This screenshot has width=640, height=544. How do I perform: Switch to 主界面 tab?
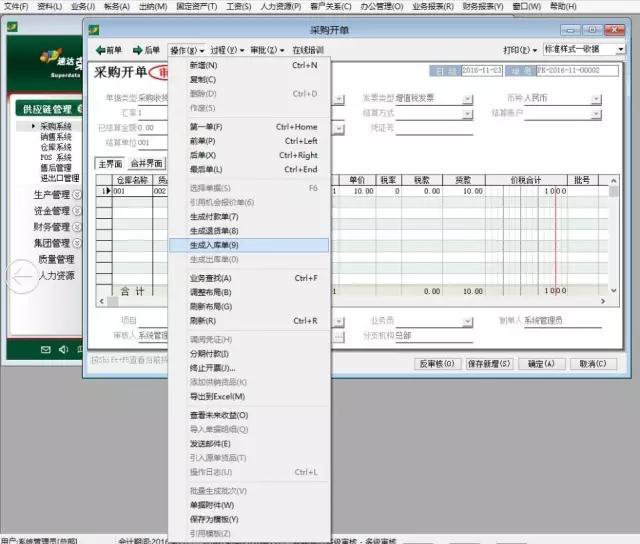coord(110,164)
